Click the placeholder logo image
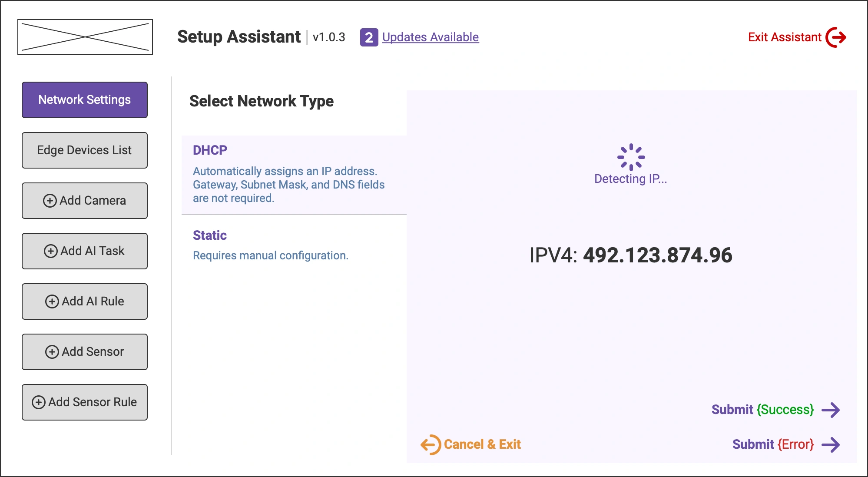This screenshot has width=868, height=477. point(85,36)
